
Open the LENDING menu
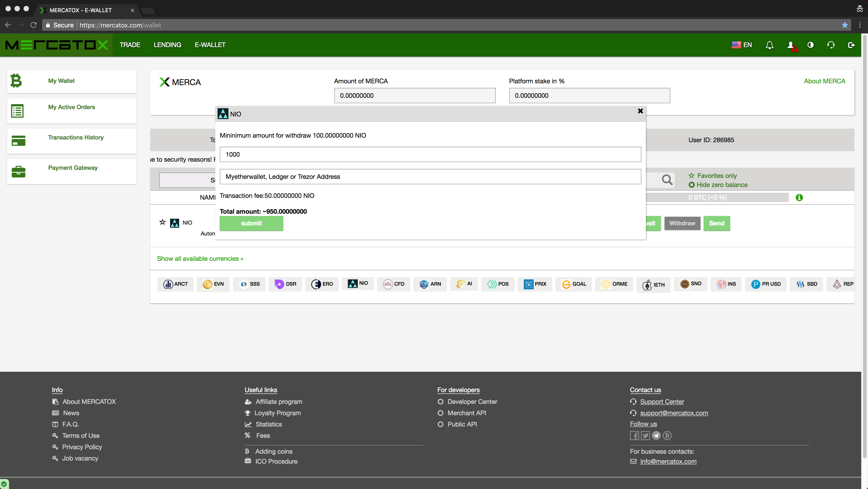pos(167,45)
